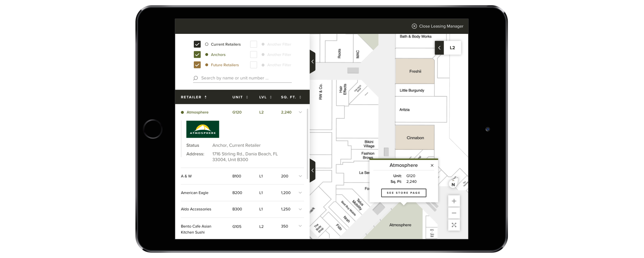Toggle map fullscreen view
644x258 pixels.
[454, 225]
